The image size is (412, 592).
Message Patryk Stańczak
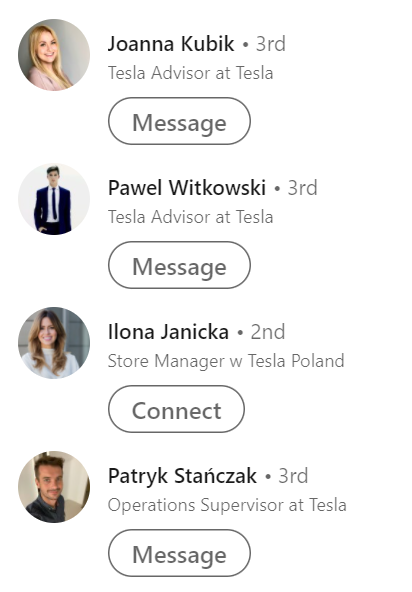[179, 553]
